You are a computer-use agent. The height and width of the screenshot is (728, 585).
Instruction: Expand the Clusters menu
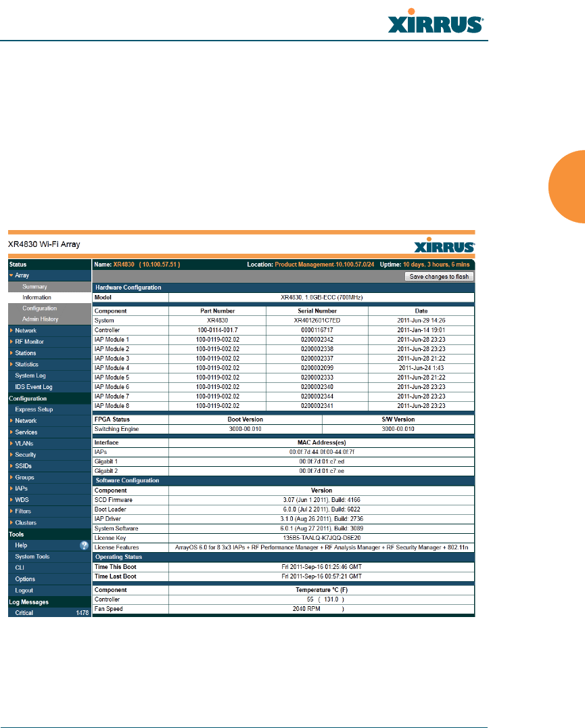click(26, 522)
